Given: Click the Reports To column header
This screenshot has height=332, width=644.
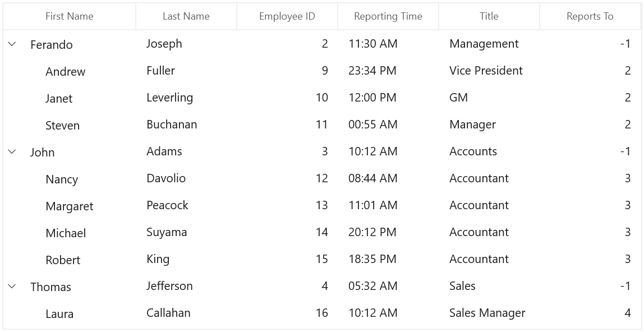Looking at the screenshot, I should click(x=590, y=16).
